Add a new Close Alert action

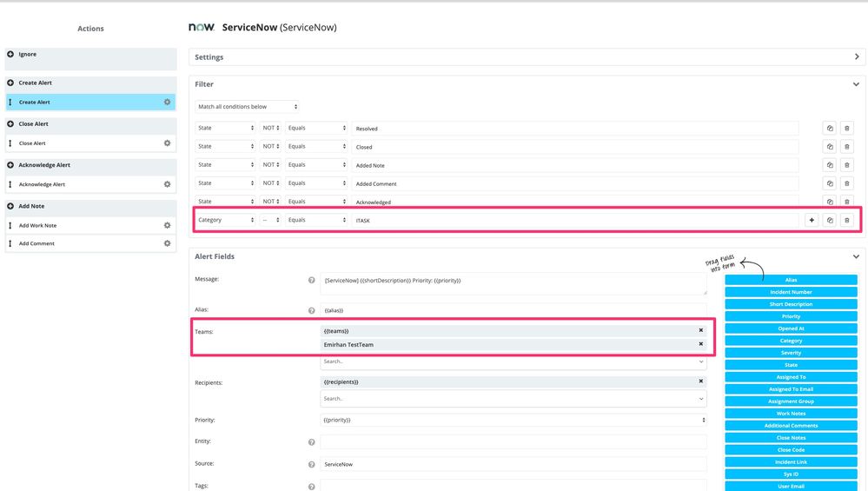10,124
